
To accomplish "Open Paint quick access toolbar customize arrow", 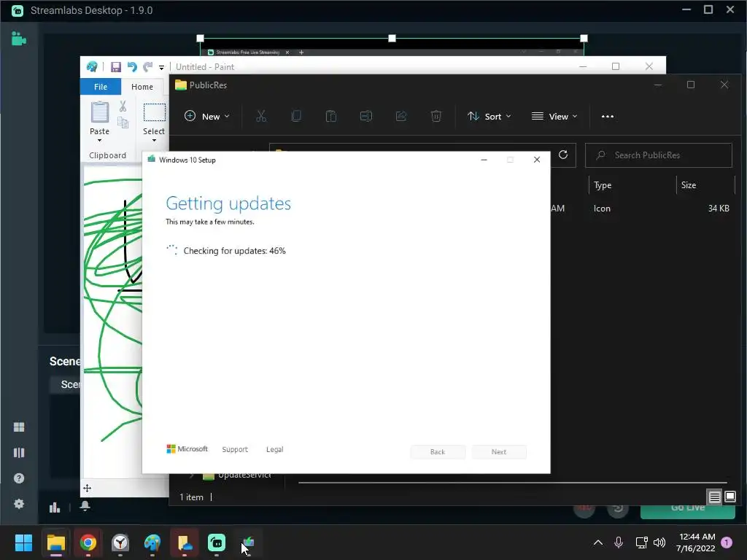I will (161, 68).
